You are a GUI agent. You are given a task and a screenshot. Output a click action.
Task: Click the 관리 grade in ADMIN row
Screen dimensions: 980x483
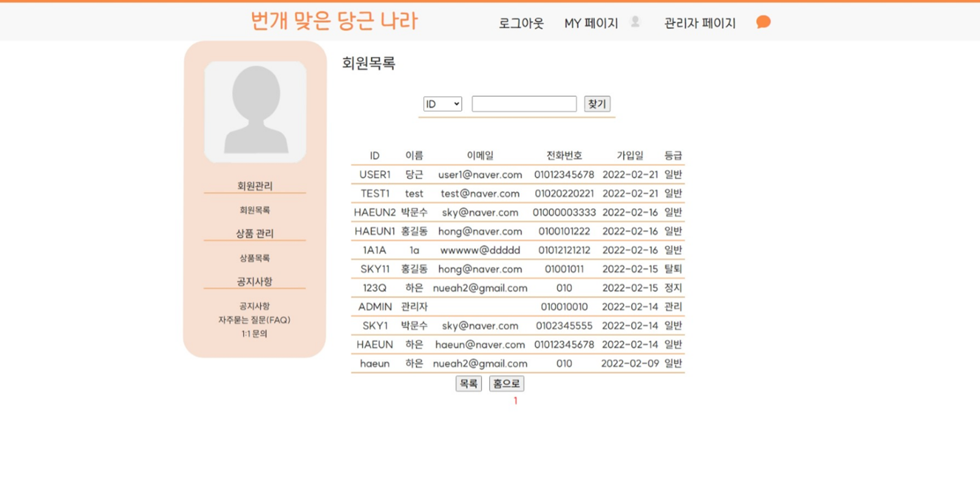673,307
